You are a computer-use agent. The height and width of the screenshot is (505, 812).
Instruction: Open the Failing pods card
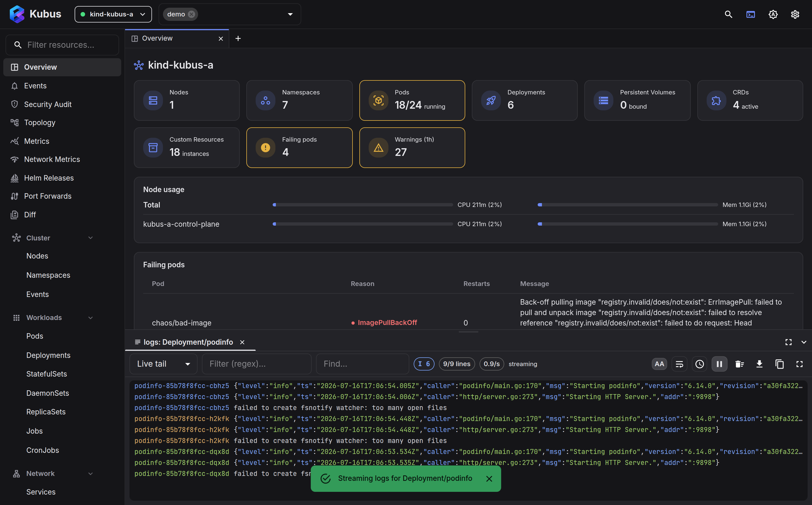(x=299, y=148)
